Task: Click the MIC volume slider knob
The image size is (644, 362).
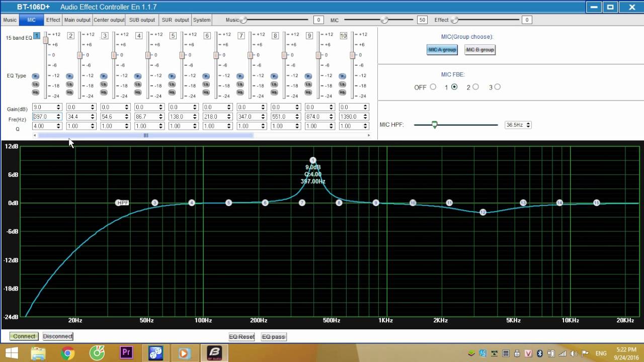Action: (384, 20)
